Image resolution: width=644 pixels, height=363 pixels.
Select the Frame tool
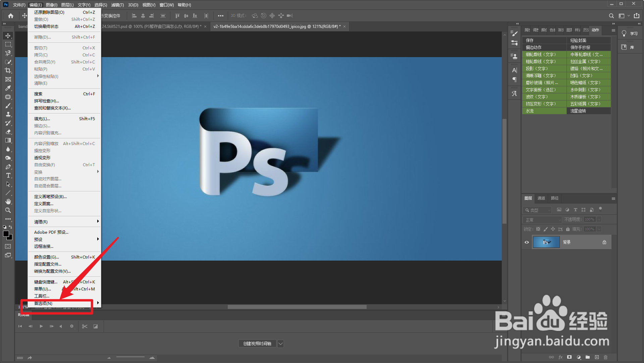8,79
